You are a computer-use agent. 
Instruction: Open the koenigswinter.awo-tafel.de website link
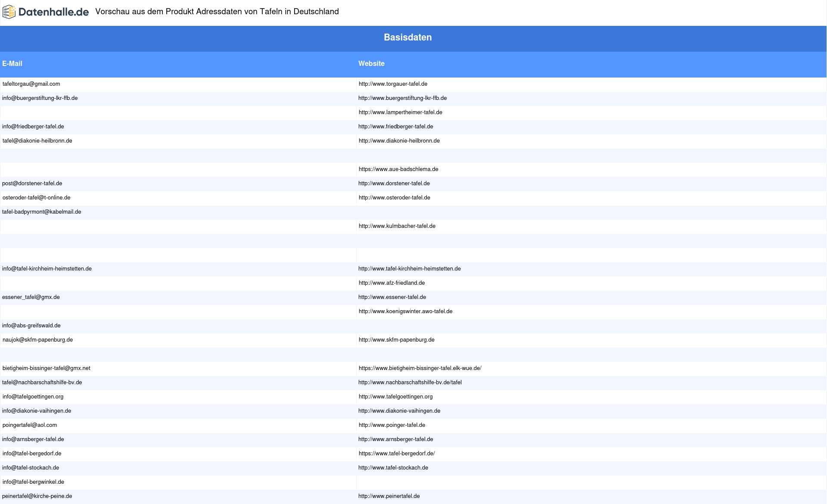click(405, 311)
